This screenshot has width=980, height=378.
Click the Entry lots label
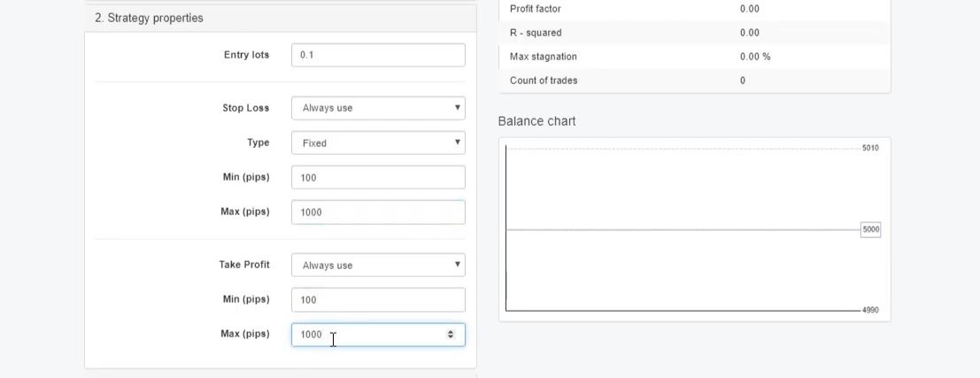(x=246, y=55)
